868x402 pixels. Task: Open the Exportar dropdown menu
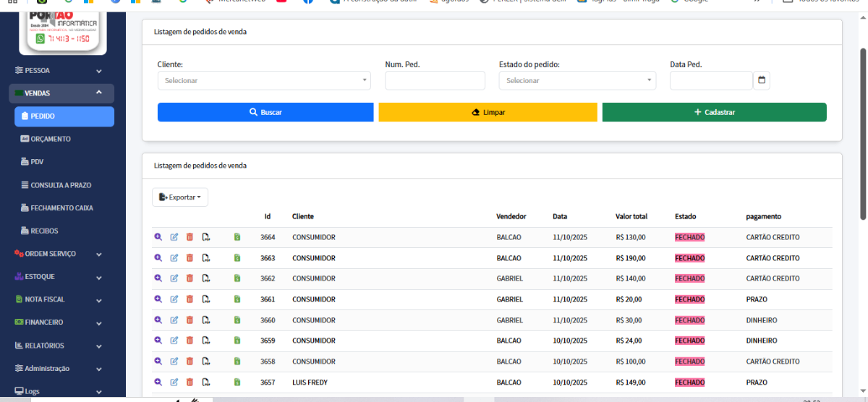click(180, 197)
